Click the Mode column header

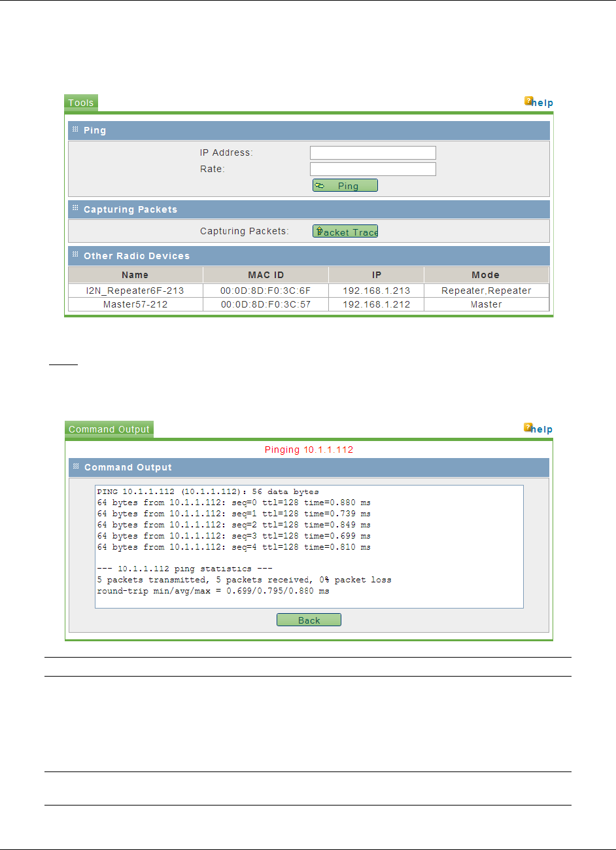(x=486, y=275)
